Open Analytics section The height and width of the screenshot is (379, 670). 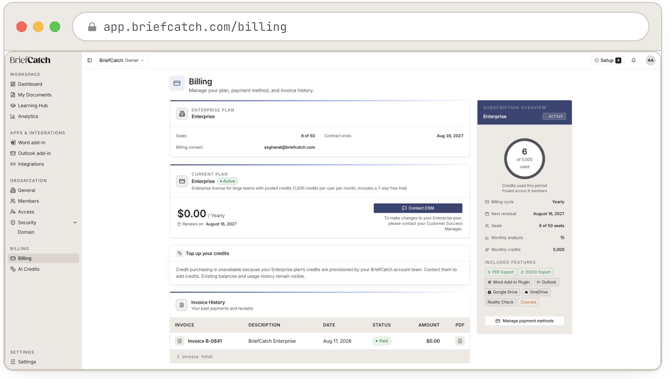point(24,116)
